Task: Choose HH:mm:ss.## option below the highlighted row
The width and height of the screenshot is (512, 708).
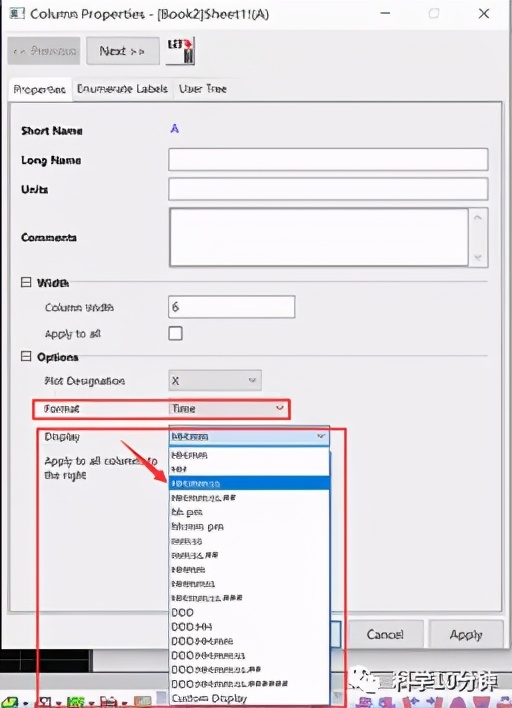Action: [x=249, y=498]
